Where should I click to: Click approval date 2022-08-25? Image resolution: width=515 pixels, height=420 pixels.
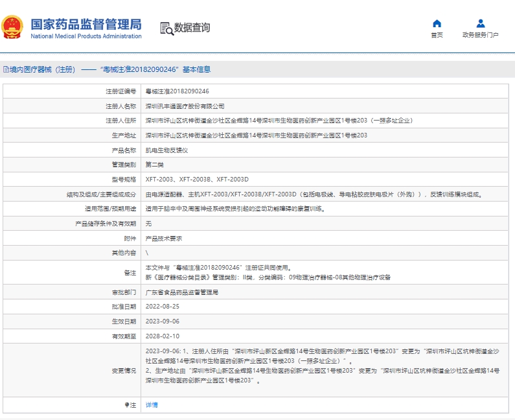163,307
